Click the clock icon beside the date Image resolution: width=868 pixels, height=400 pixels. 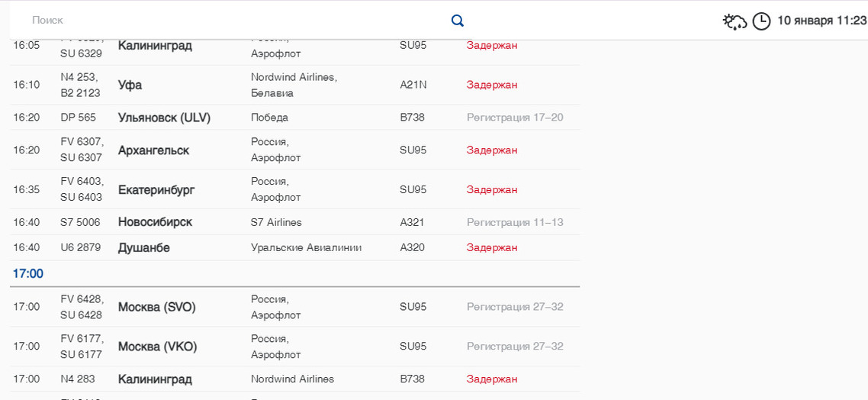(761, 21)
